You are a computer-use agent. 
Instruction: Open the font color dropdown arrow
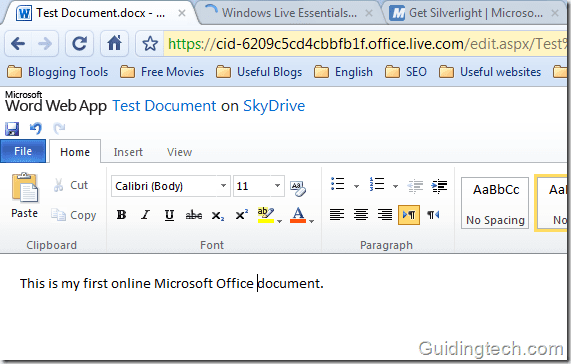pos(311,221)
